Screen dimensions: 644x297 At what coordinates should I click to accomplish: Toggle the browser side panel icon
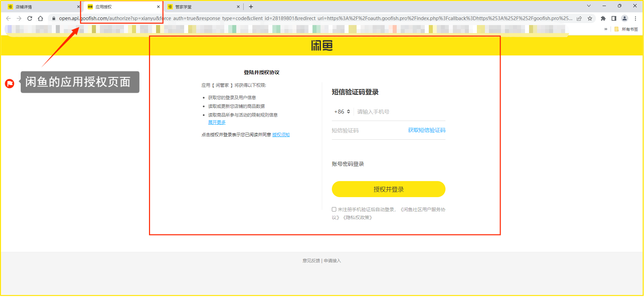[614, 18]
